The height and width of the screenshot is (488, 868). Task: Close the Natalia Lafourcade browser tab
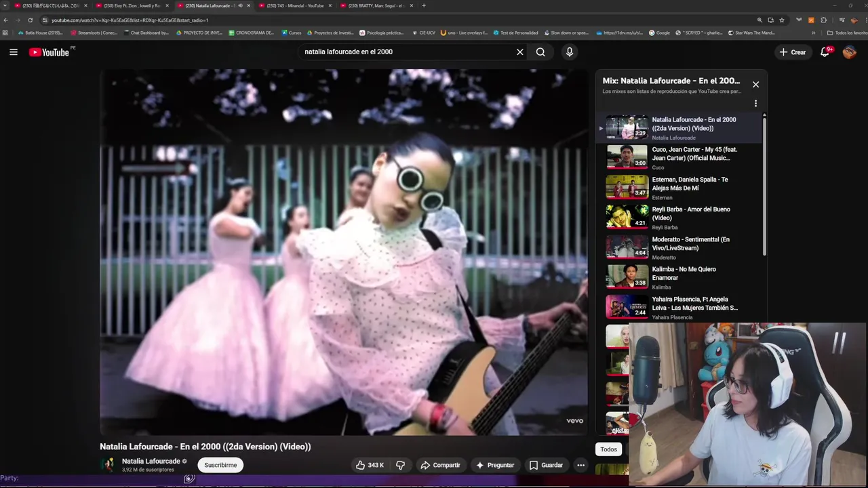pyautogui.click(x=249, y=5)
